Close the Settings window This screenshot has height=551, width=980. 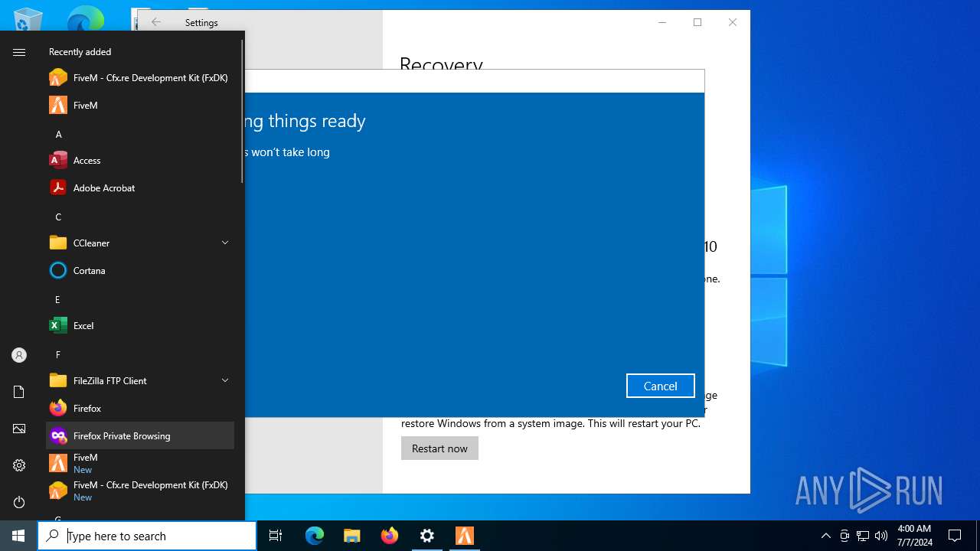pos(733,22)
